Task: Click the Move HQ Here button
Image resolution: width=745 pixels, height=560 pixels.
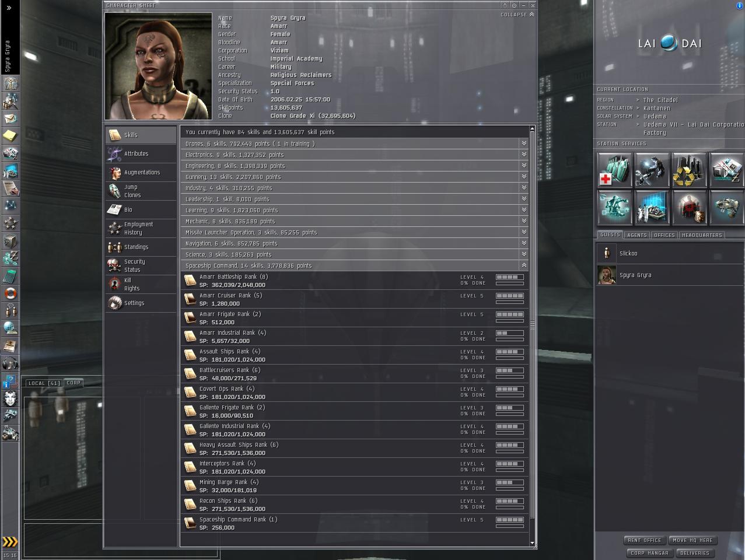Action: [692, 540]
